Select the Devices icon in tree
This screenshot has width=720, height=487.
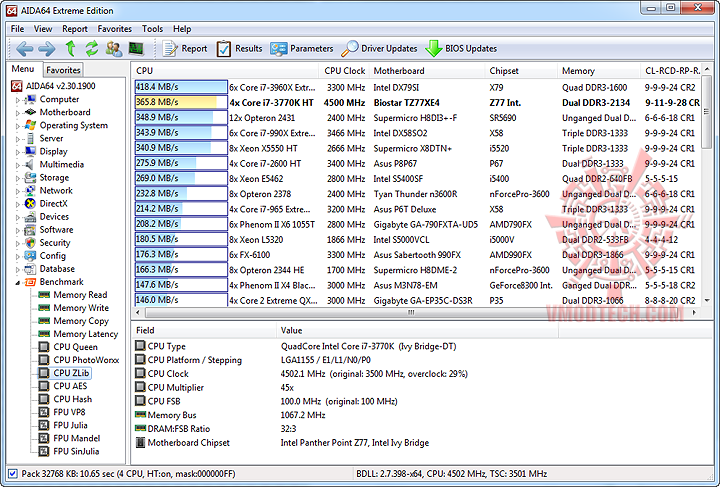coord(30,217)
